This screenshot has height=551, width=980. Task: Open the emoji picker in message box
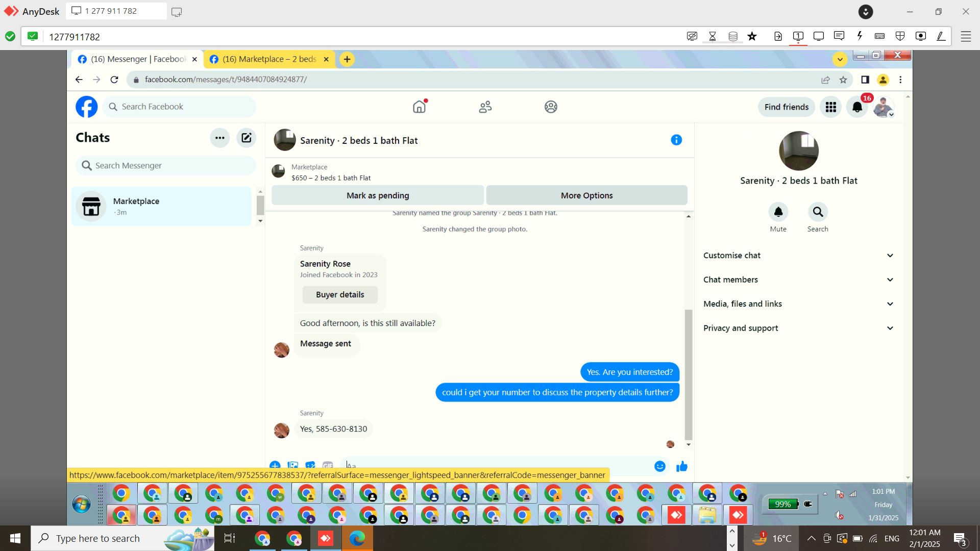659,466
